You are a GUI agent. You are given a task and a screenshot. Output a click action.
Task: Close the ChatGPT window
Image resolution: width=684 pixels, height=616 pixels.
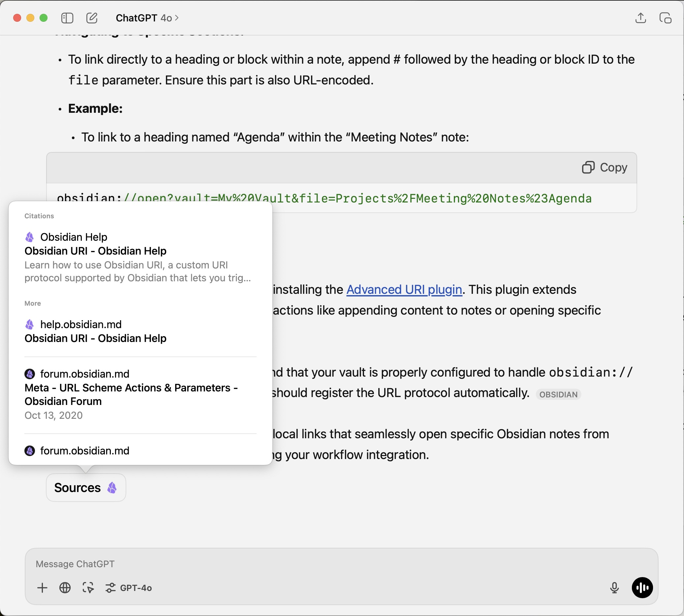17,18
